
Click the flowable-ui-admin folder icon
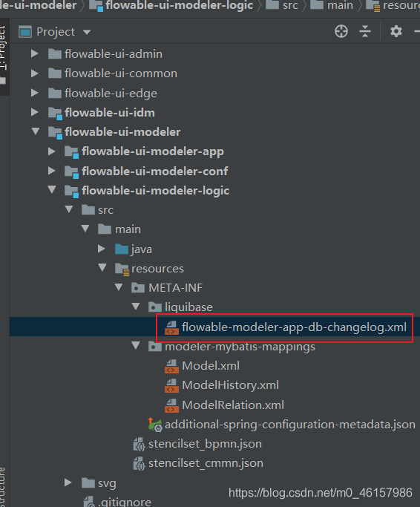[x=55, y=53]
